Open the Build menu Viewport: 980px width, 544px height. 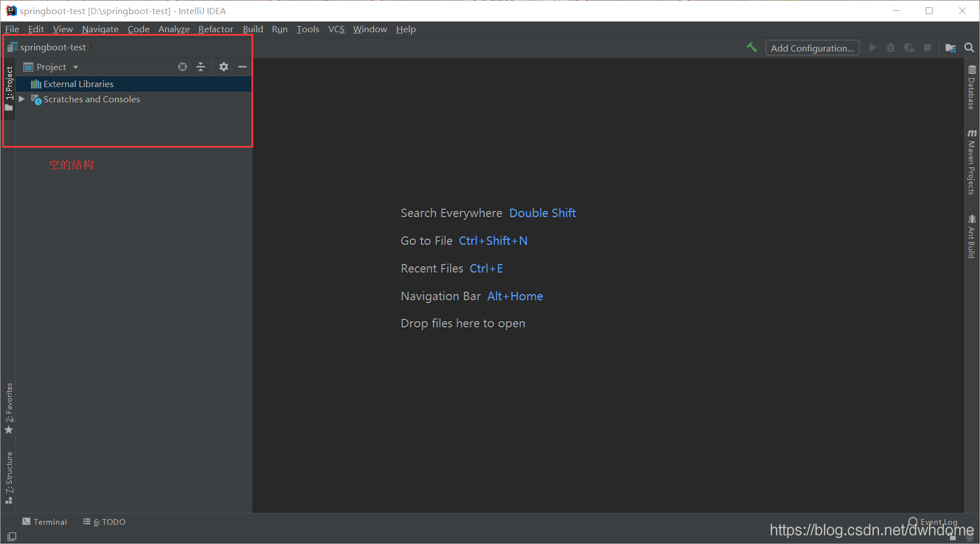[253, 29]
